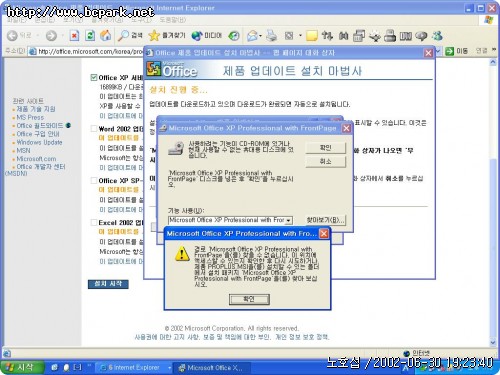The height and width of the screenshot is (375, 500).
Task: Open the 도구(T) Tools menu
Action: pos(141,20)
